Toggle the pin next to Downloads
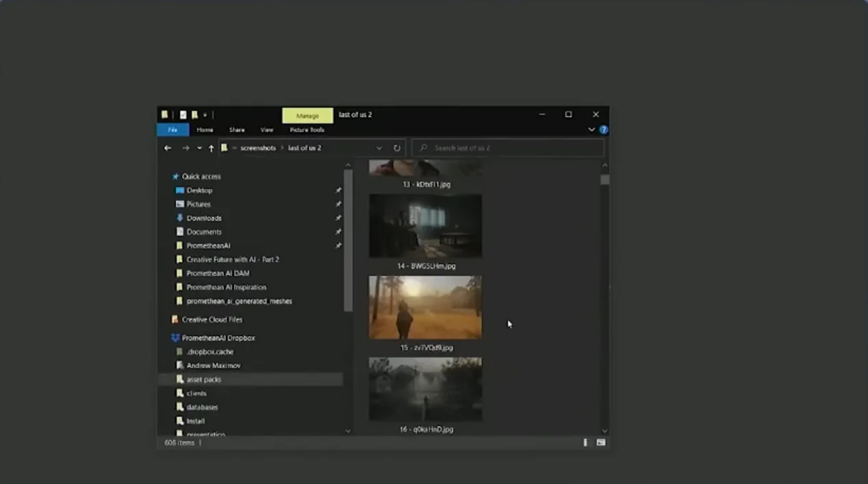 (x=338, y=218)
